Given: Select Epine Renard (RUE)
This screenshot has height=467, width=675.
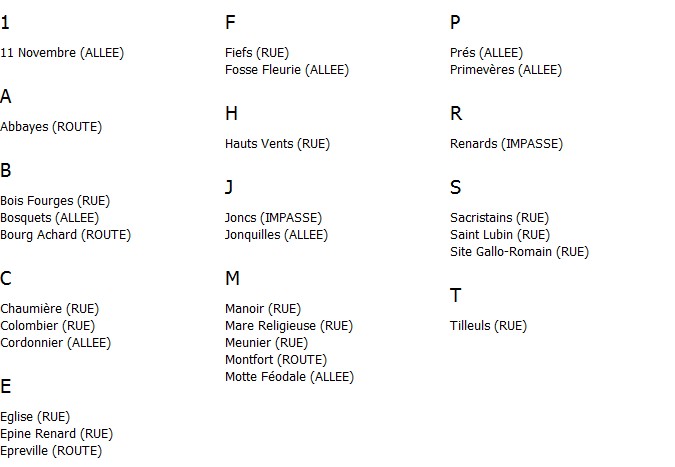Looking at the screenshot, I should [56, 434].
